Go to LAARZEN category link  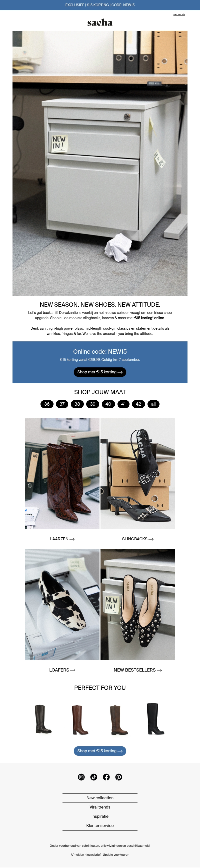[x=62, y=539]
